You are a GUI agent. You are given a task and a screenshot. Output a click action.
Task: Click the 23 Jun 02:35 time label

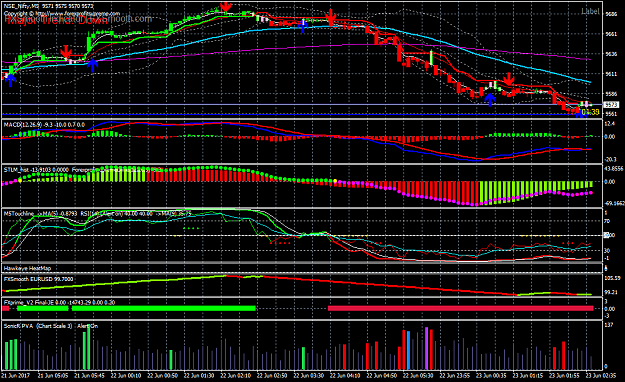(x=600, y=376)
